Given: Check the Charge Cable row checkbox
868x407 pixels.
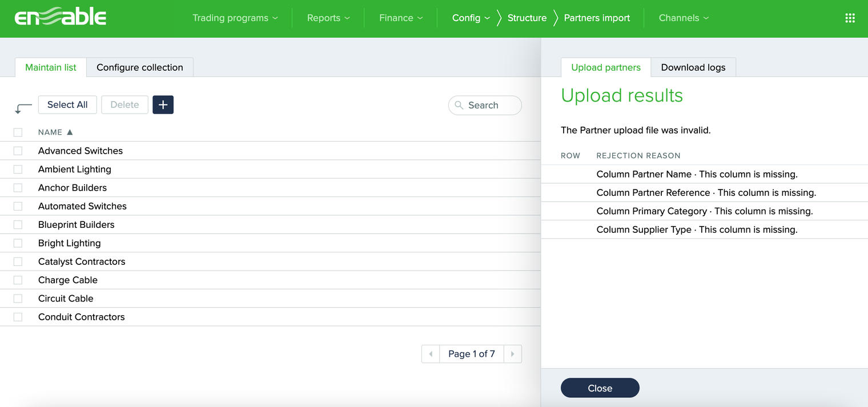Looking at the screenshot, I should click(18, 280).
